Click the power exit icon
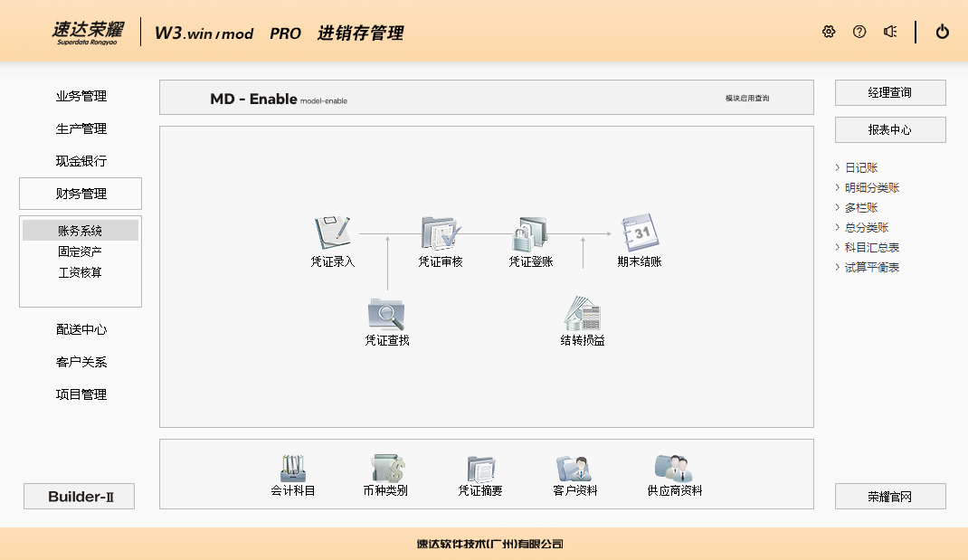The height and width of the screenshot is (560, 968). pos(943,32)
